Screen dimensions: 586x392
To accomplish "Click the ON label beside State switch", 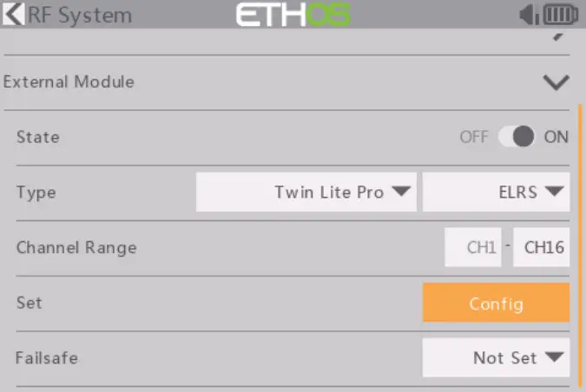I will click(x=556, y=137).
